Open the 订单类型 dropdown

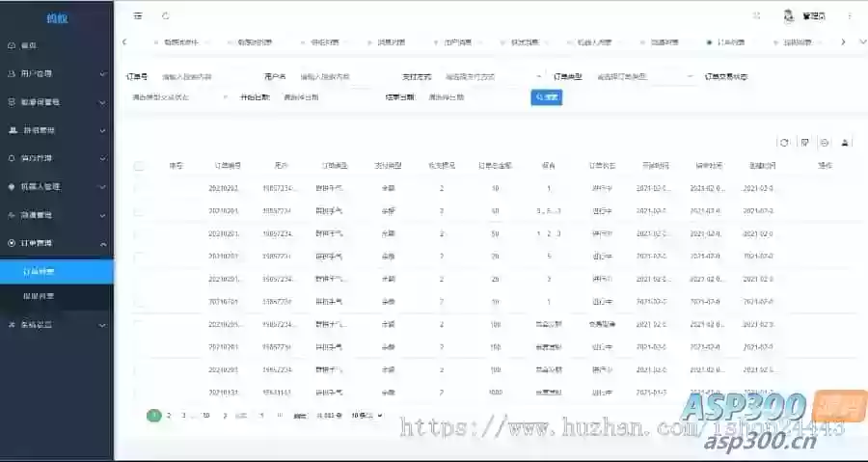pos(644,77)
